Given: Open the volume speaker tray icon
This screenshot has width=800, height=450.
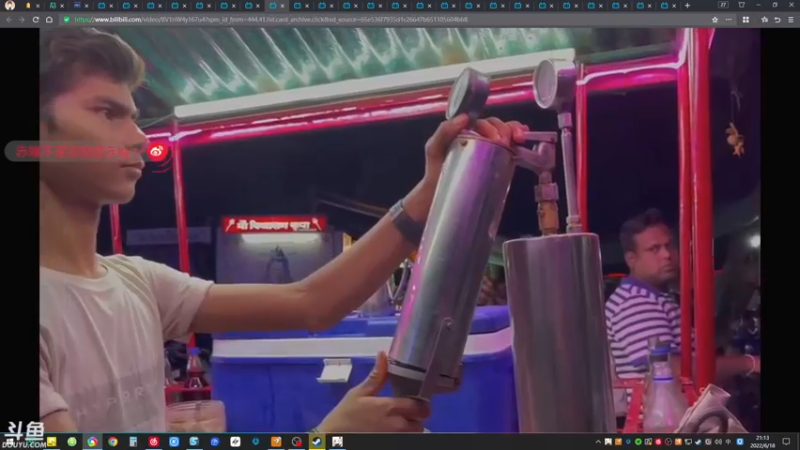Looking at the screenshot, I should (718, 442).
